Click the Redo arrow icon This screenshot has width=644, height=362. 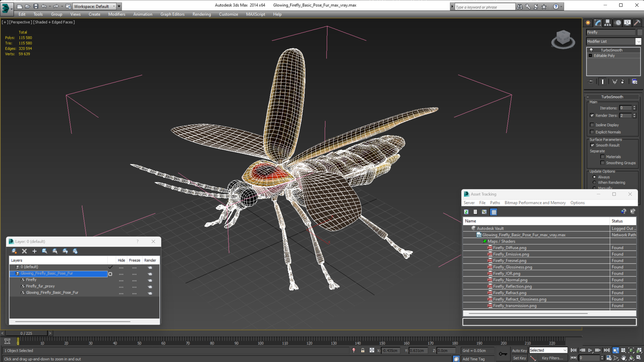56,6
